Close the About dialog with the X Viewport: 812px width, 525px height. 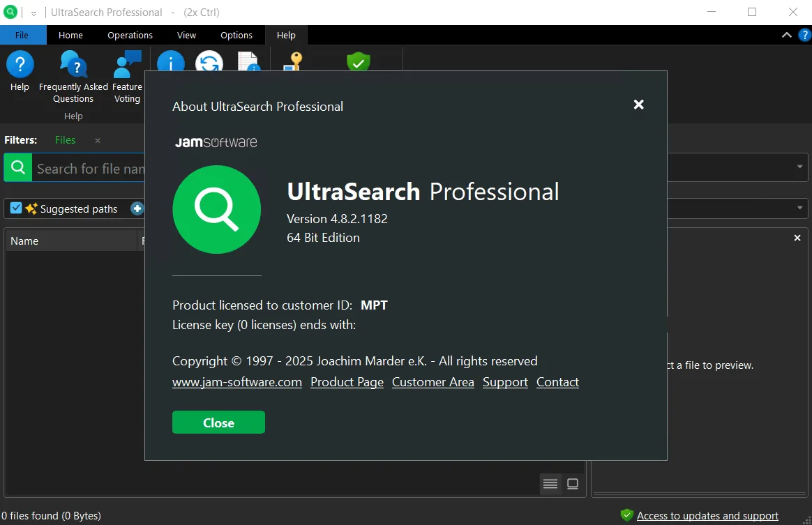pyautogui.click(x=638, y=105)
